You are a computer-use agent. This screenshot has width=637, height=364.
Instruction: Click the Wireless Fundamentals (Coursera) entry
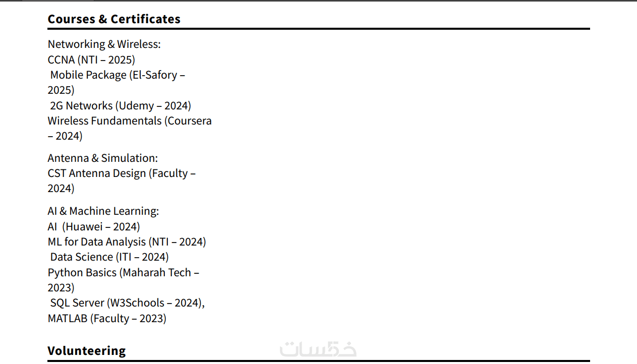[x=130, y=121]
